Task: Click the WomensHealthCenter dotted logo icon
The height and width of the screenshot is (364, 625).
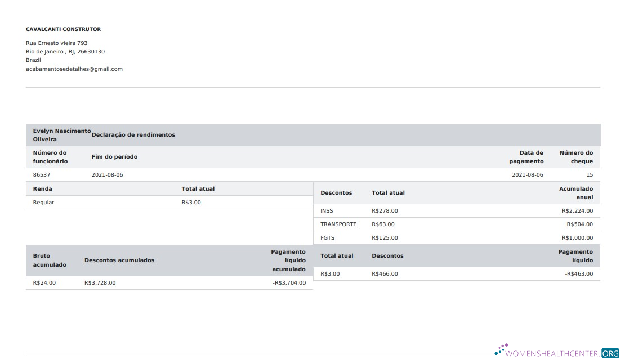Action: (x=501, y=350)
